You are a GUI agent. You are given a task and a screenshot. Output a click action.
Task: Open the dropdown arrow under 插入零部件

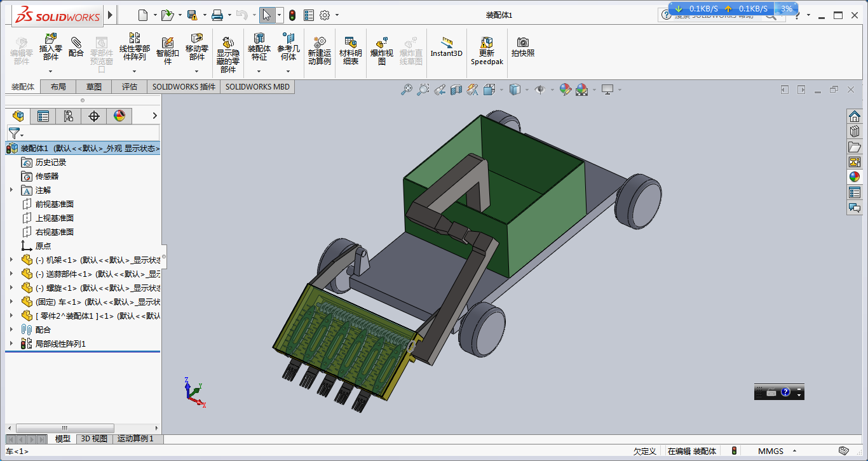51,71
